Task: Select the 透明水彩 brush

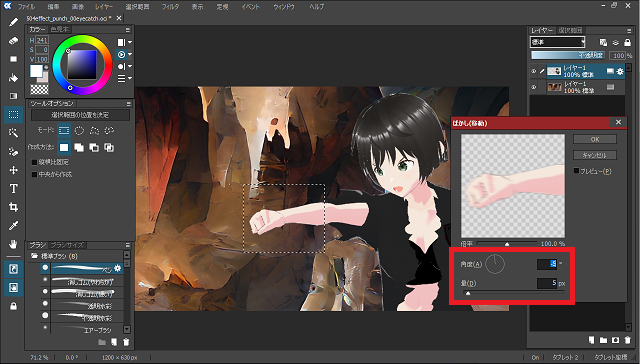Action: coord(82,304)
